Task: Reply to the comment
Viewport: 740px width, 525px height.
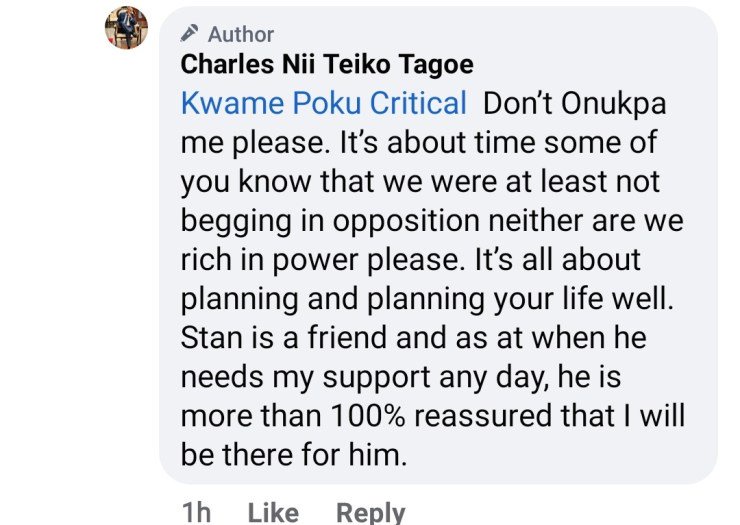Action: point(370,512)
